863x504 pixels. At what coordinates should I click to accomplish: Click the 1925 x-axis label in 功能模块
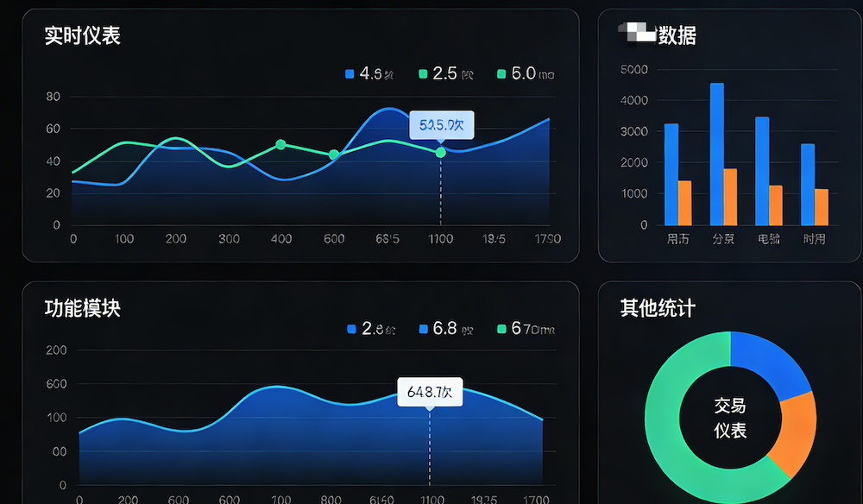(484, 499)
